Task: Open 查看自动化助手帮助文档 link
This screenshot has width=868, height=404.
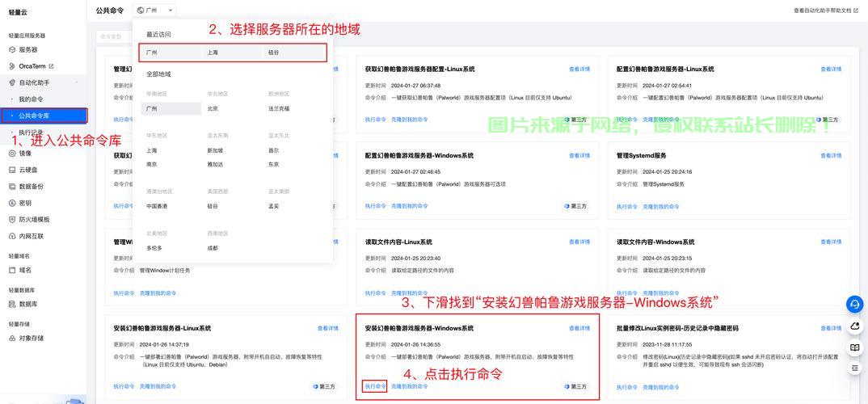Action: [x=827, y=10]
